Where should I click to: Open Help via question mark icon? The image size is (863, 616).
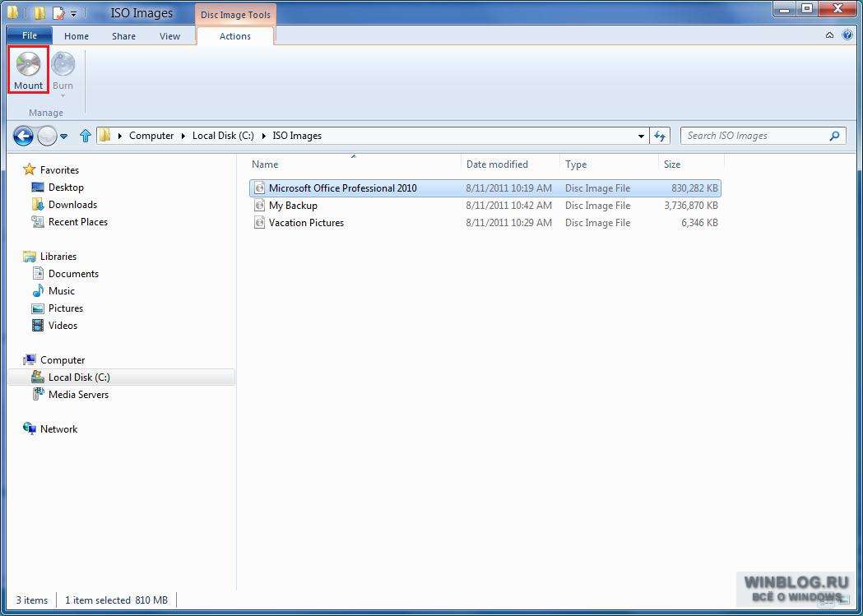point(847,35)
